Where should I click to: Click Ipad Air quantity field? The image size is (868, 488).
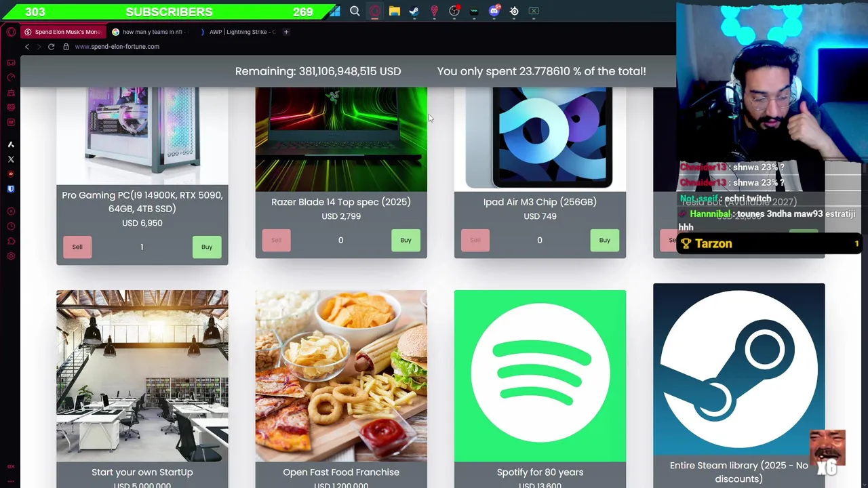coord(540,240)
